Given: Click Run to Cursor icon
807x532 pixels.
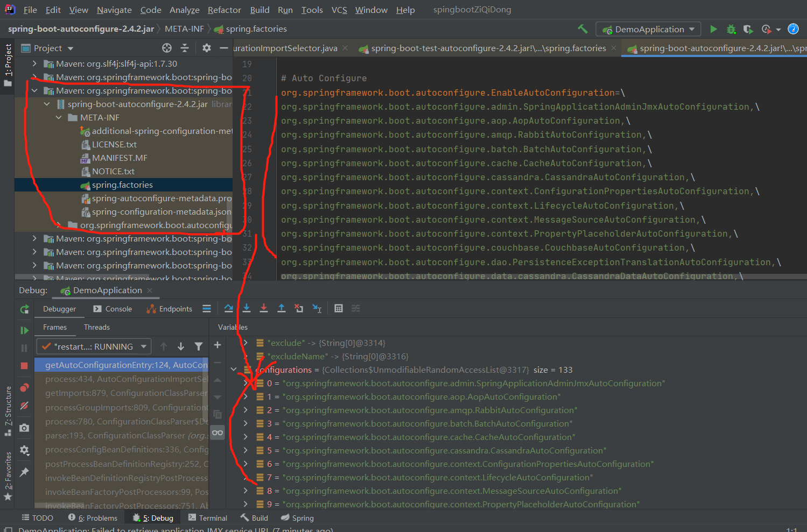Looking at the screenshot, I should pos(317,308).
